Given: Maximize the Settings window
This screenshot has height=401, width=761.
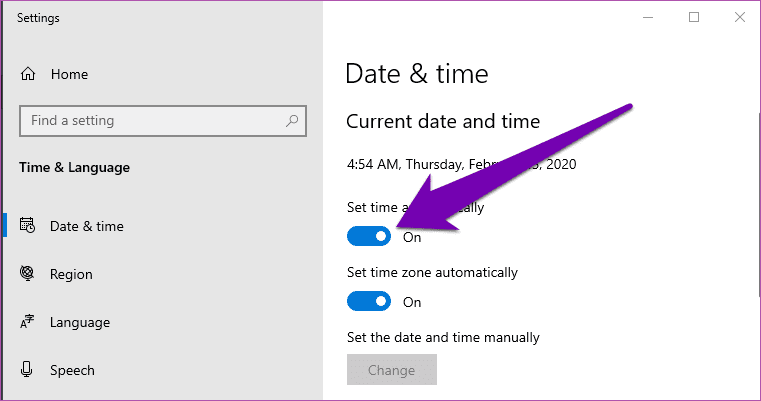Looking at the screenshot, I should click(694, 17).
